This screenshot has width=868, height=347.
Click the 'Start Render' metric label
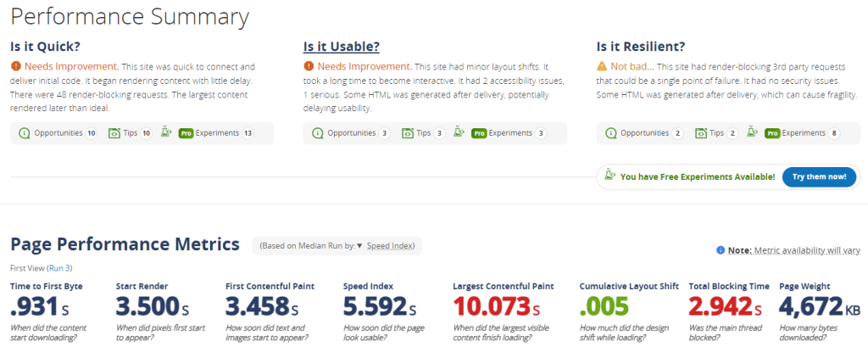pyautogui.click(x=142, y=287)
